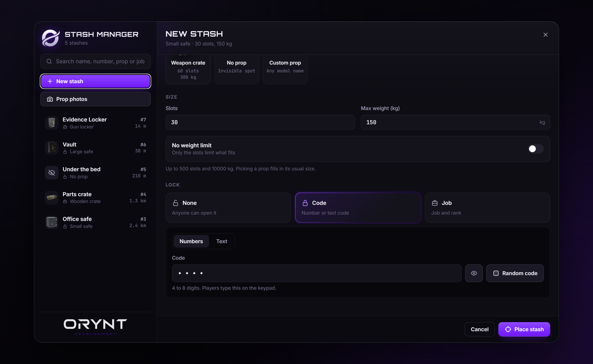Image resolution: width=593 pixels, height=364 pixels.
Task: Switch to the Text code tab
Action: pyautogui.click(x=222, y=241)
